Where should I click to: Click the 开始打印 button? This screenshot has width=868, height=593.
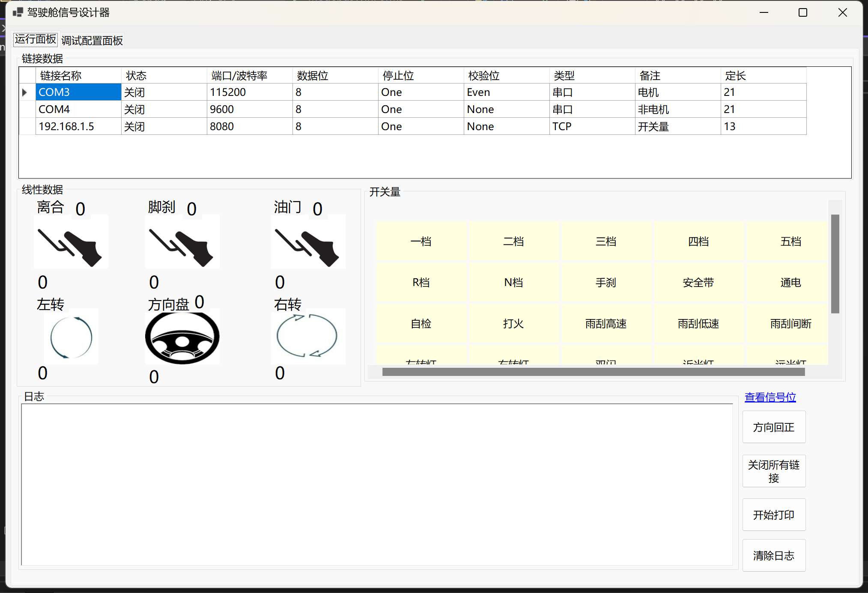tap(774, 515)
